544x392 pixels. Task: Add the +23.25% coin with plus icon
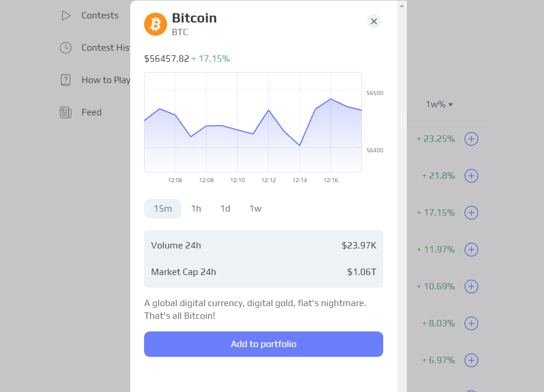click(471, 139)
